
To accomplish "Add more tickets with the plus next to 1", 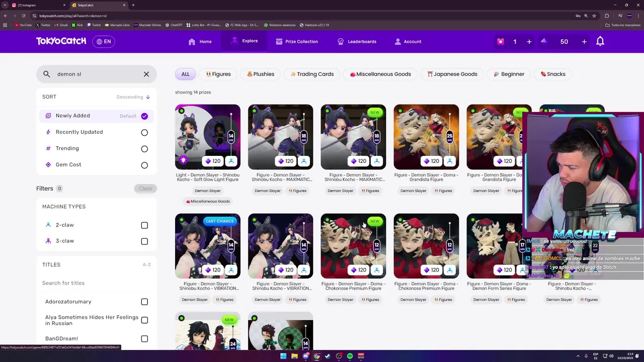I will click(529, 42).
